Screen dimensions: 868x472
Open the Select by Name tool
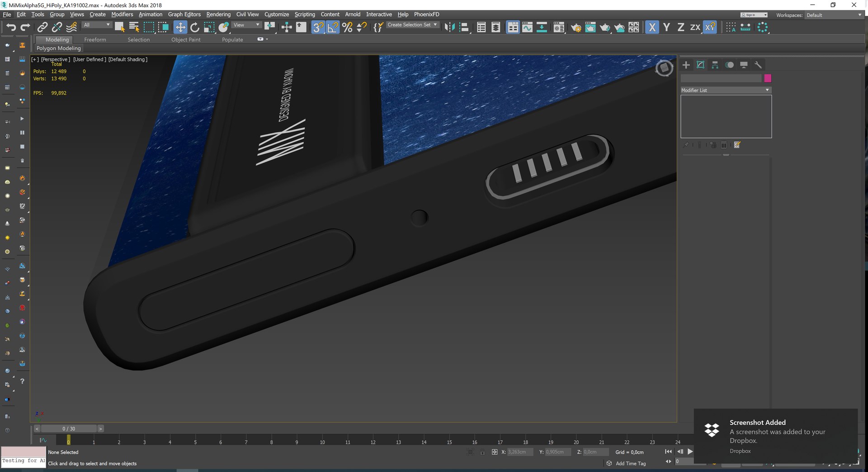[x=134, y=27]
